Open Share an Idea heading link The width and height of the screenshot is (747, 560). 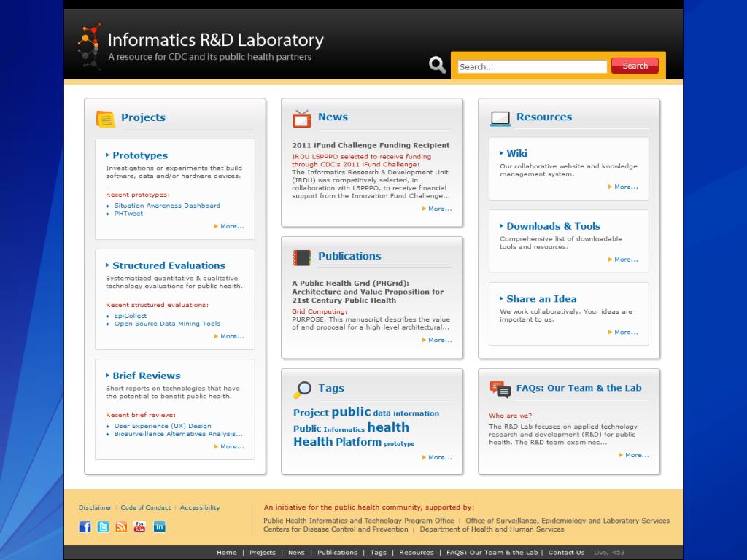tap(541, 299)
